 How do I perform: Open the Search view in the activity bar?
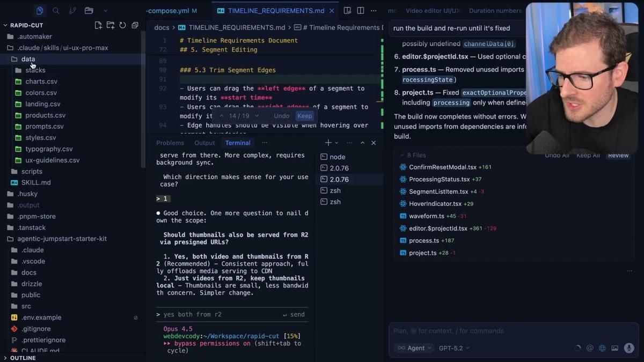pos(56,10)
